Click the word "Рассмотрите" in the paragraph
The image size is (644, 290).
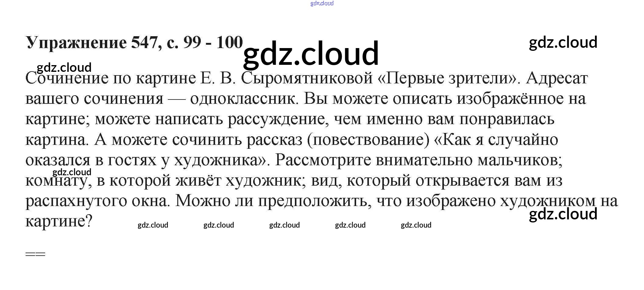point(323,160)
